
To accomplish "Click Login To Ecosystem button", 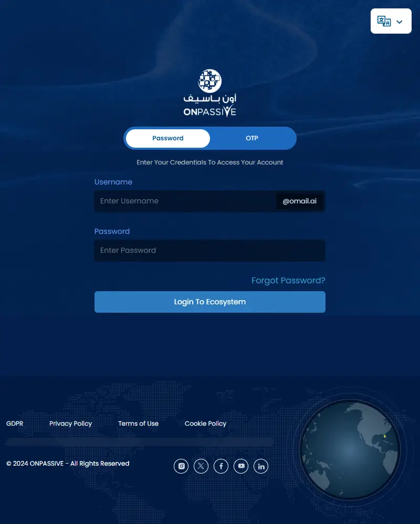I will click(x=209, y=302).
